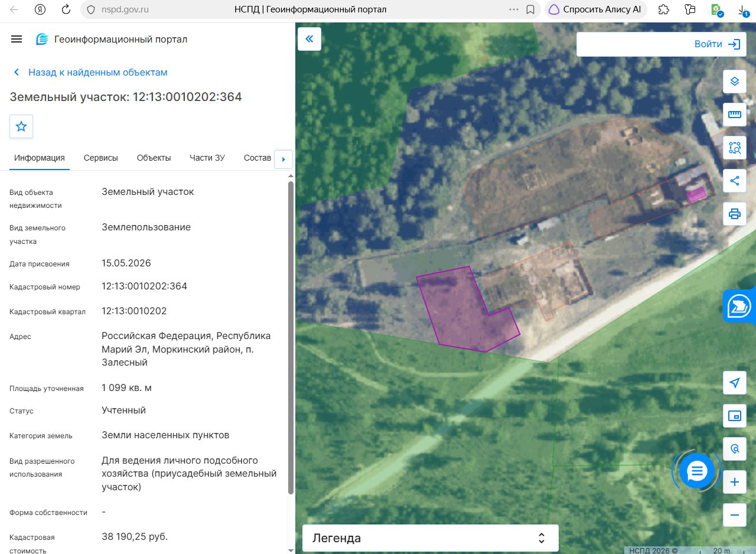Open browser extensions puzzle icon
This screenshot has height=554, width=756.
[x=664, y=9]
